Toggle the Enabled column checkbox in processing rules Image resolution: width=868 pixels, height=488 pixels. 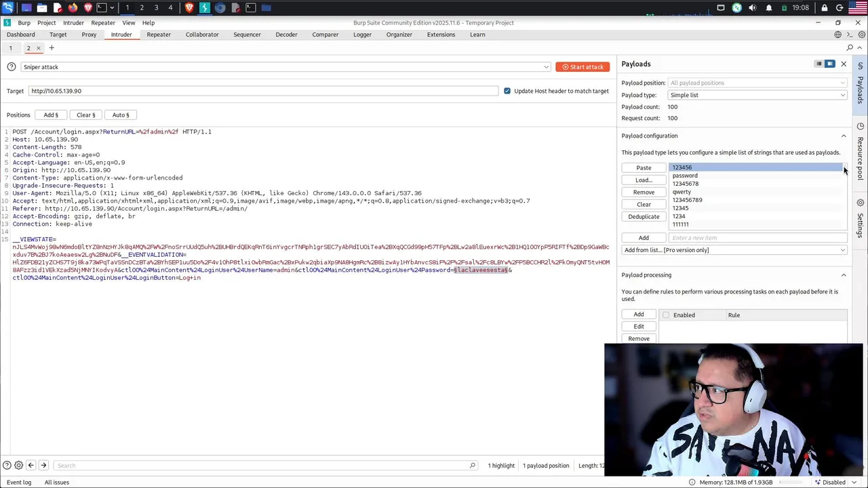(666, 314)
